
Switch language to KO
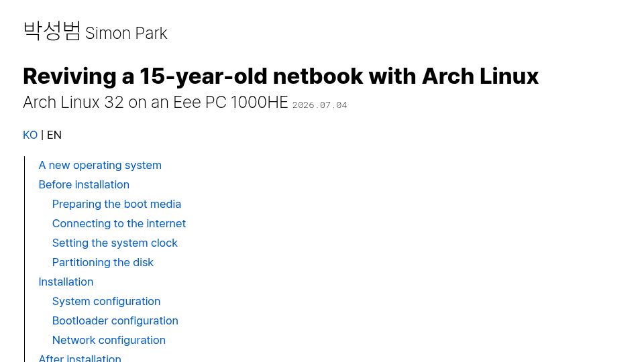(30, 135)
